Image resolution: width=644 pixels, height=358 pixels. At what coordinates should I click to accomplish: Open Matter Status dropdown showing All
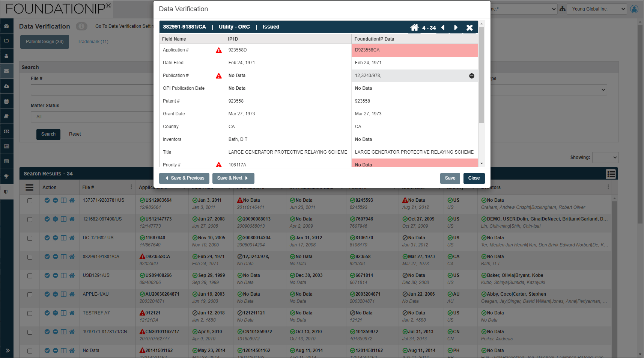[x=92, y=117]
